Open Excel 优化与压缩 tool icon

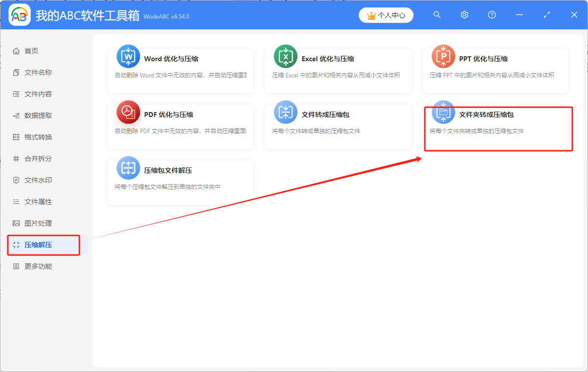coord(286,56)
